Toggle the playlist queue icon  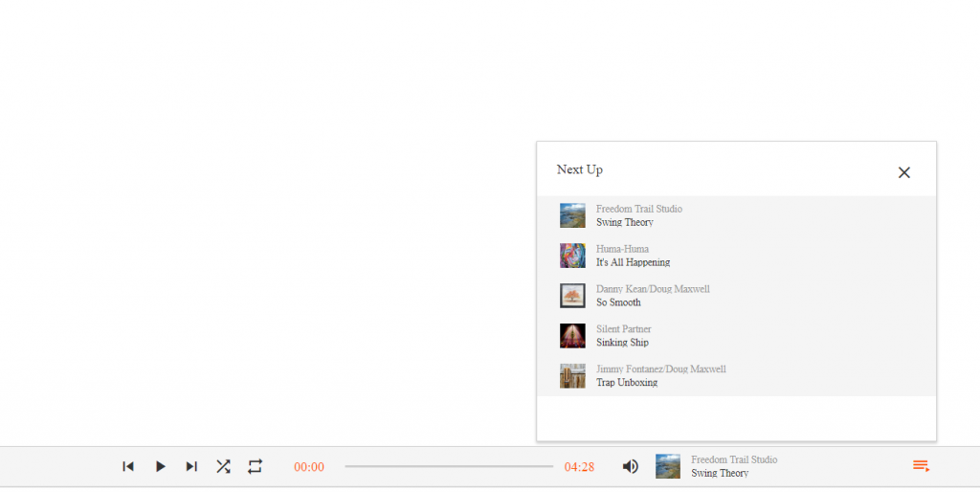pyautogui.click(x=921, y=466)
